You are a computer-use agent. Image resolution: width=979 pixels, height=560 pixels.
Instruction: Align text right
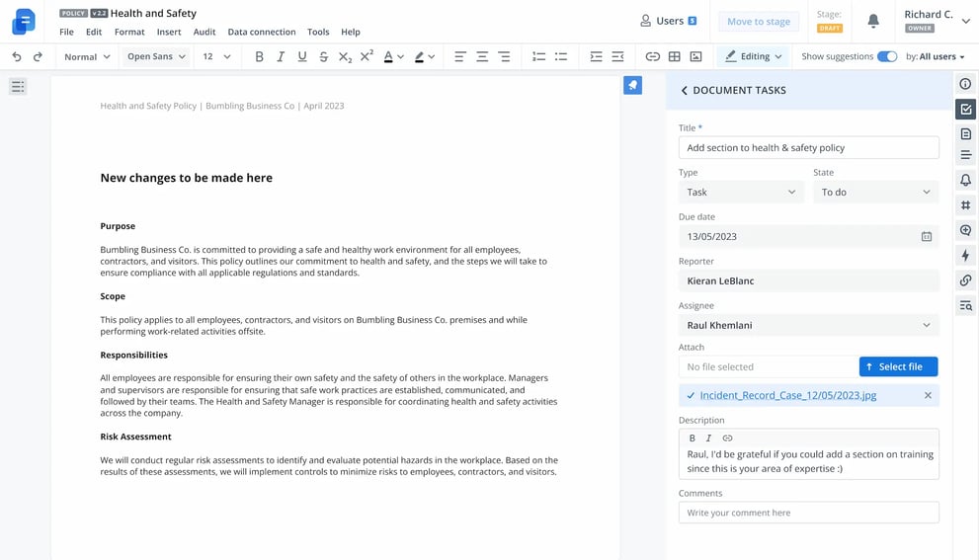coord(504,57)
